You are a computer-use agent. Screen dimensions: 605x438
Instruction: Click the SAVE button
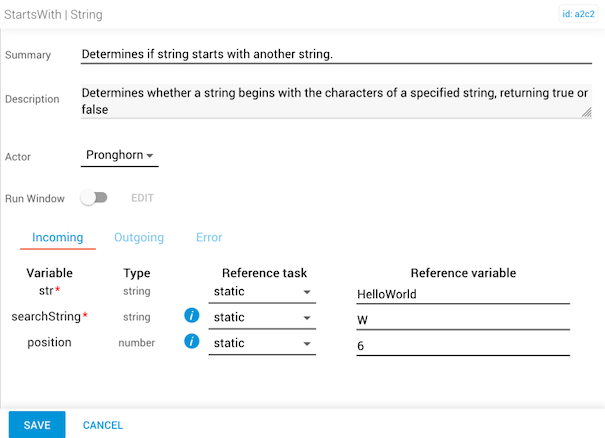tap(37, 425)
